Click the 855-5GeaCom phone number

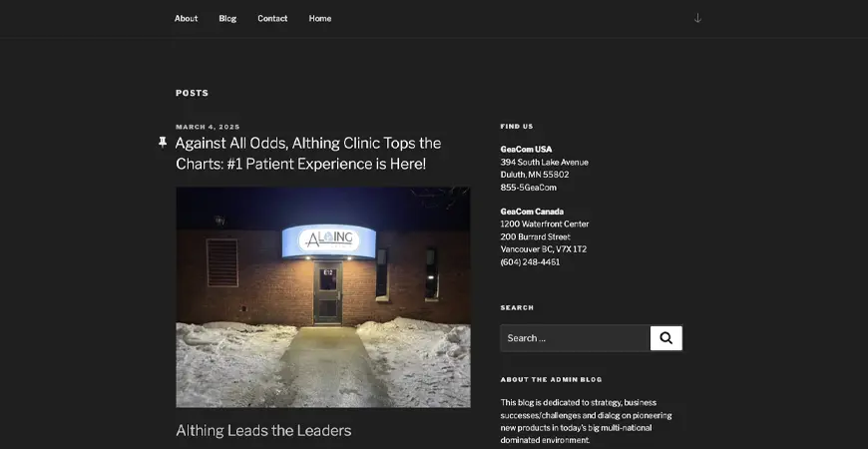[x=528, y=188]
